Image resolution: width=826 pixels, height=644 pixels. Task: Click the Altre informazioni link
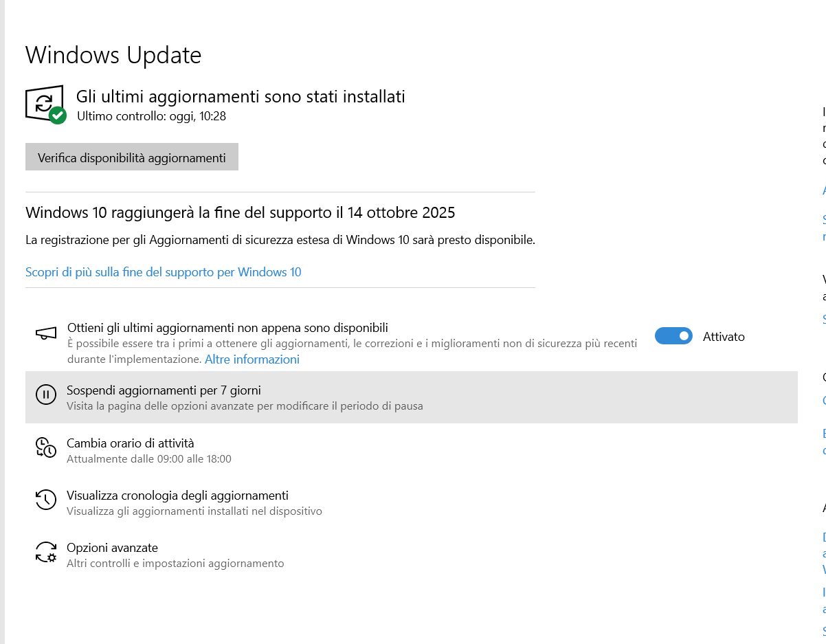252,359
